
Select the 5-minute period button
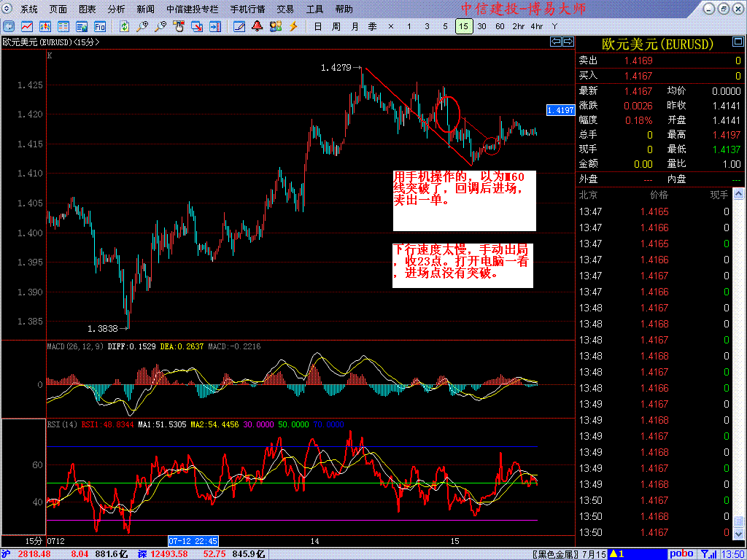(x=445, y=26)
